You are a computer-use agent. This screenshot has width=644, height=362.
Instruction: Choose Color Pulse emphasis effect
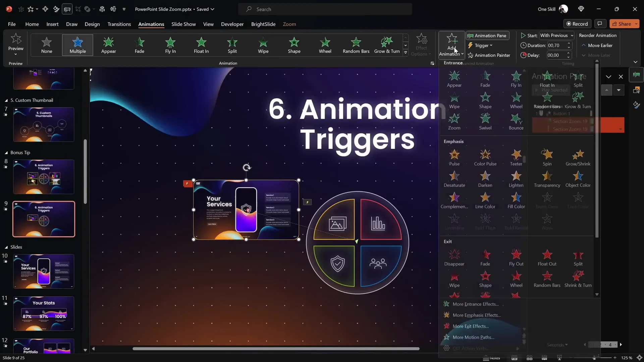(485, 158)
